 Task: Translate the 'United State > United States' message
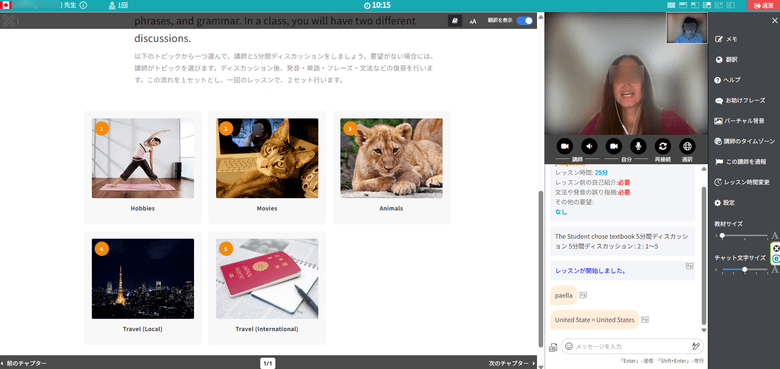tap(645, 320)
